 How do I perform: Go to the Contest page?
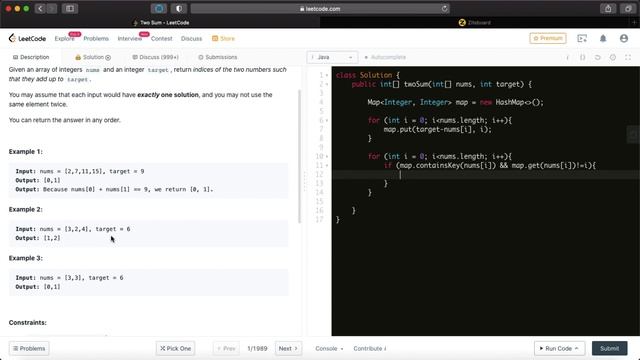162,38
